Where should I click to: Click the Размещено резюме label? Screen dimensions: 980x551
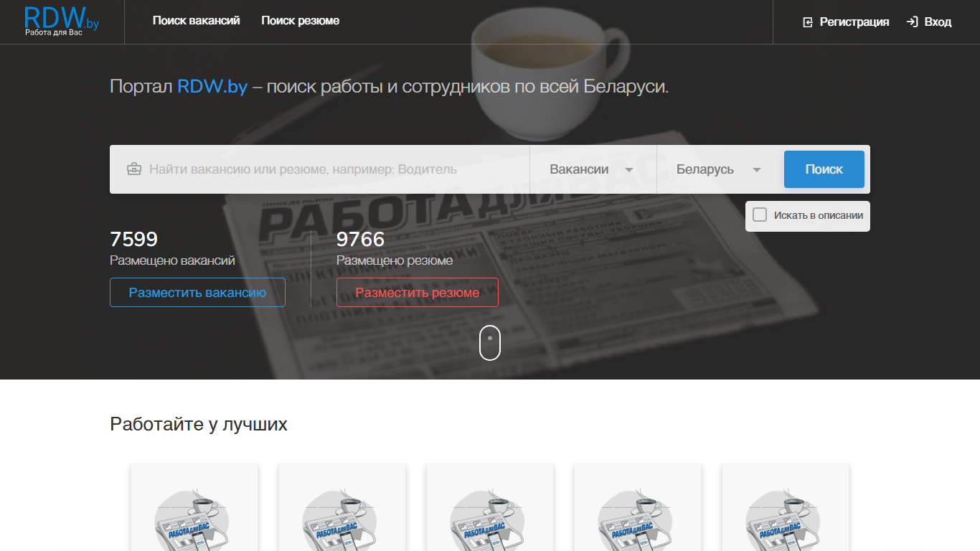pyautogui.click(x=395, y=260)
